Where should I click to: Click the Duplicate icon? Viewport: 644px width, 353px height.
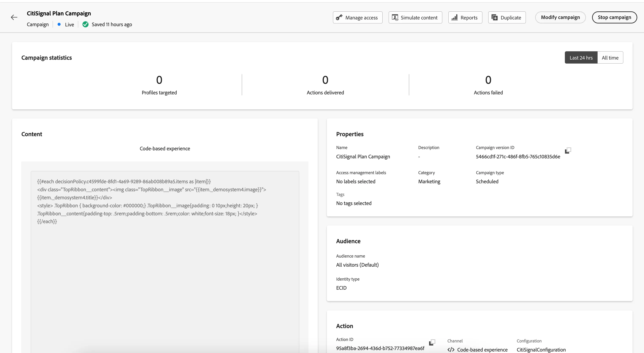click(495, 18)
